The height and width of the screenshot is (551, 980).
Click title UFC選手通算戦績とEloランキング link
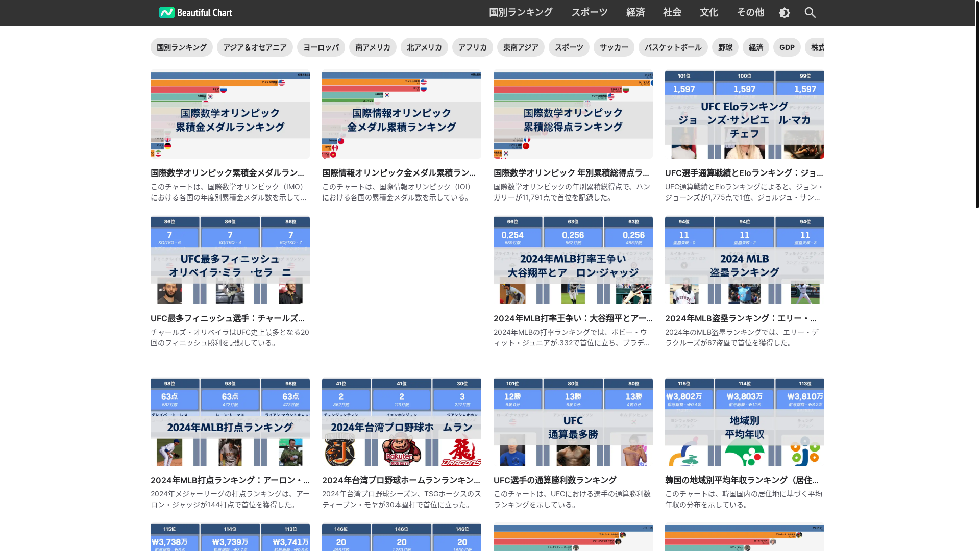pos(744,173)
